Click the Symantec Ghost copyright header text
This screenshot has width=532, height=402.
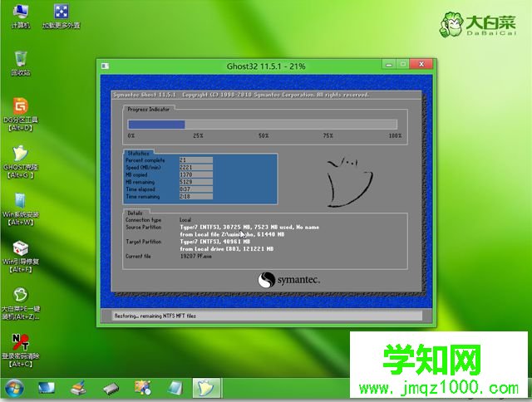click(x=241, y=95)
